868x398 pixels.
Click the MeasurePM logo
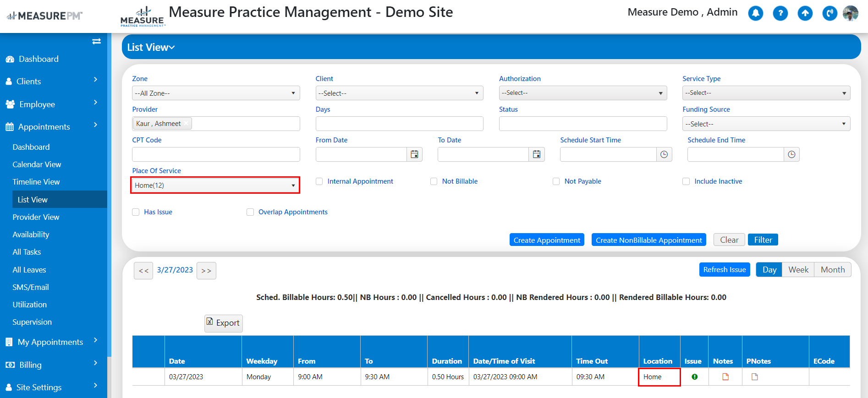click(44, 16)
